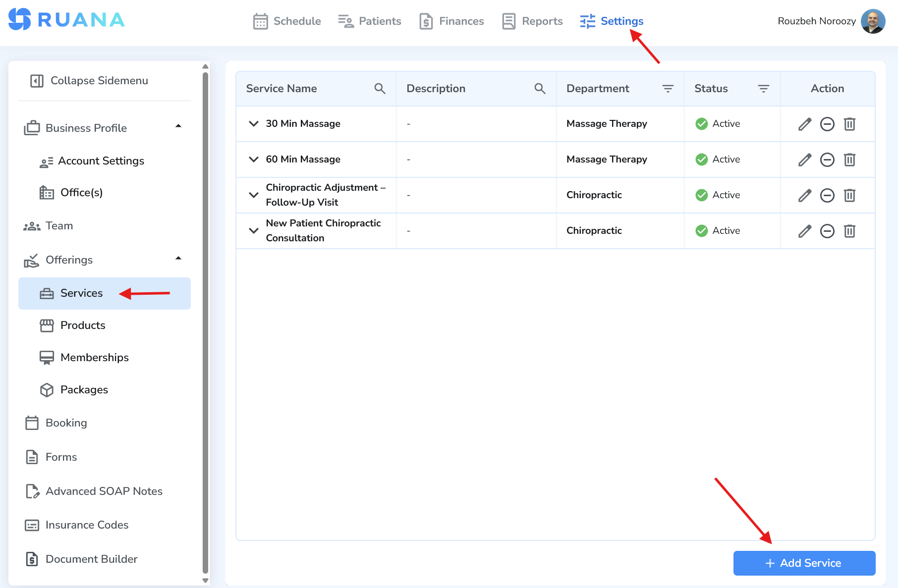Open Memberships from the sidebar

[94, 357]
